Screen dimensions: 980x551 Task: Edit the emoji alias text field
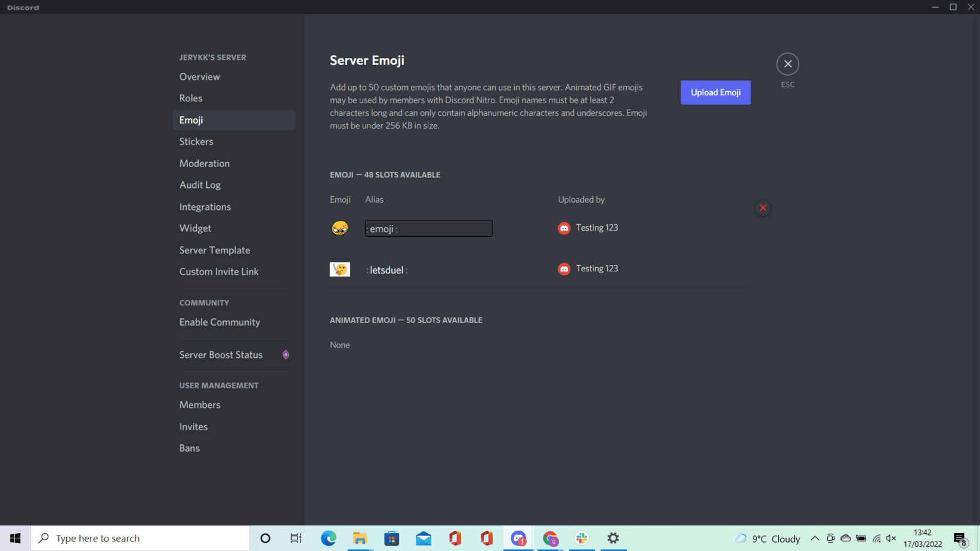pyautogui.click(x=429, y=228)
